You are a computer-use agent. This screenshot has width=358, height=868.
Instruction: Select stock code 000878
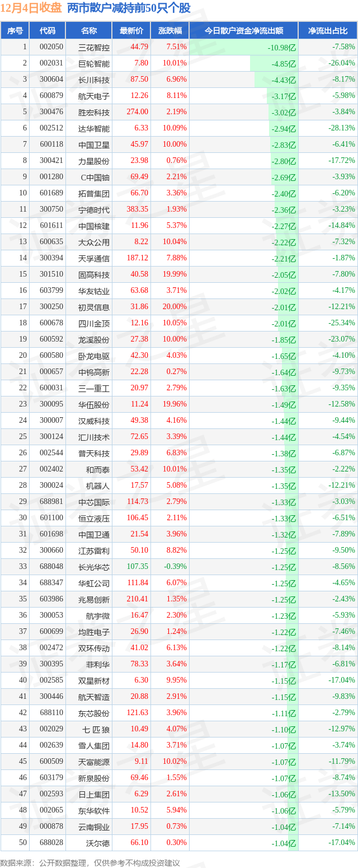point(51,827)
